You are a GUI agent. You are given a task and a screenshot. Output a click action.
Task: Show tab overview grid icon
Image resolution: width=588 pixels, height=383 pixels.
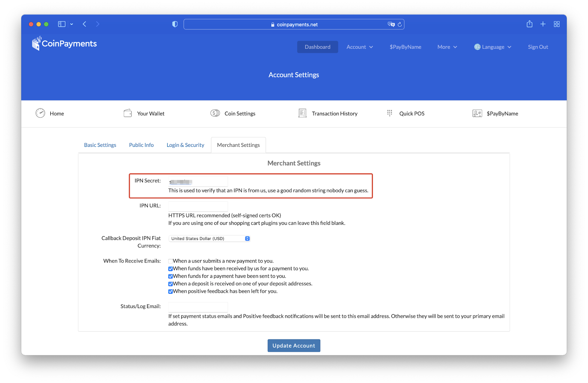(557, 24)
